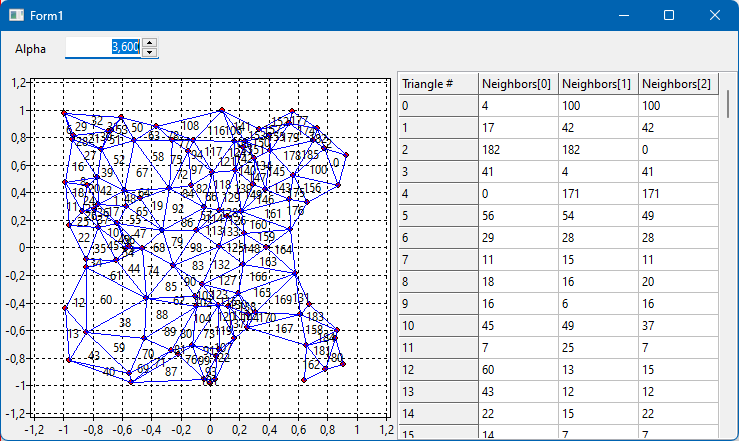Image resolution: width=739 pixels, height=441 pixels.
Task: Click Neighbors[1] cell of triangle 9 row
Action: (x=599, y=303)
